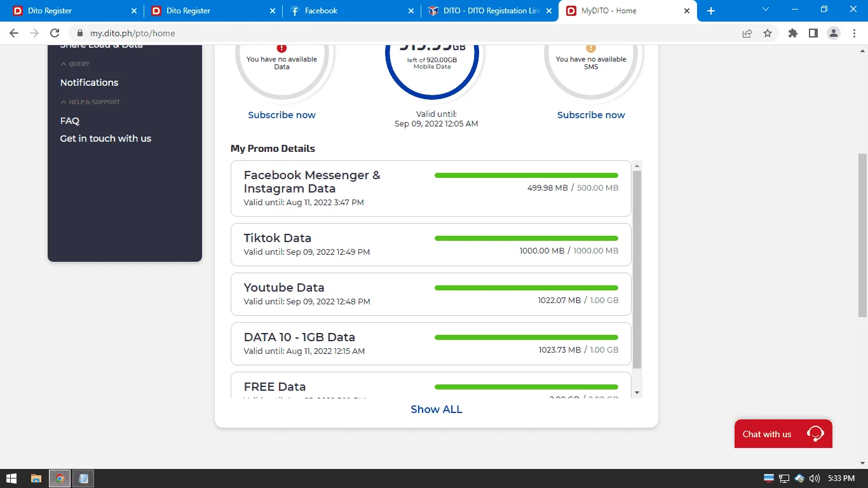The width and height of the screenshot is (868, 488).
Task: Click the promo list scrollbar thumb
Action: (637, 269)
